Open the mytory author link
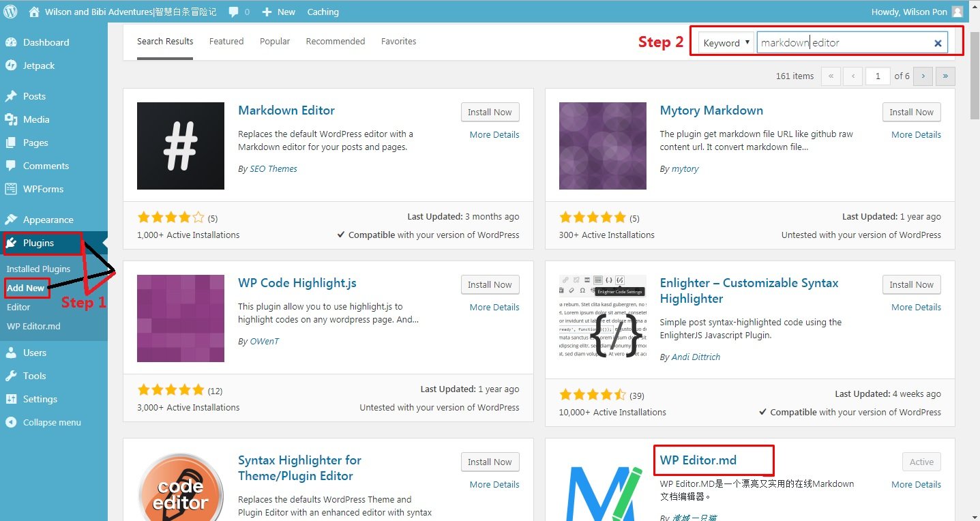Viewport: 980px width, 521px height. [x=685, y=169]
